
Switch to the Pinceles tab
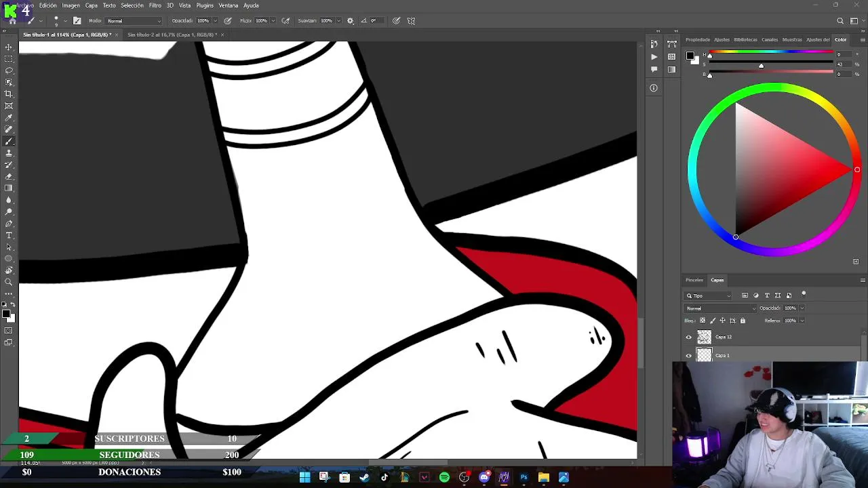pyautogui.click(x=694, y=280)
